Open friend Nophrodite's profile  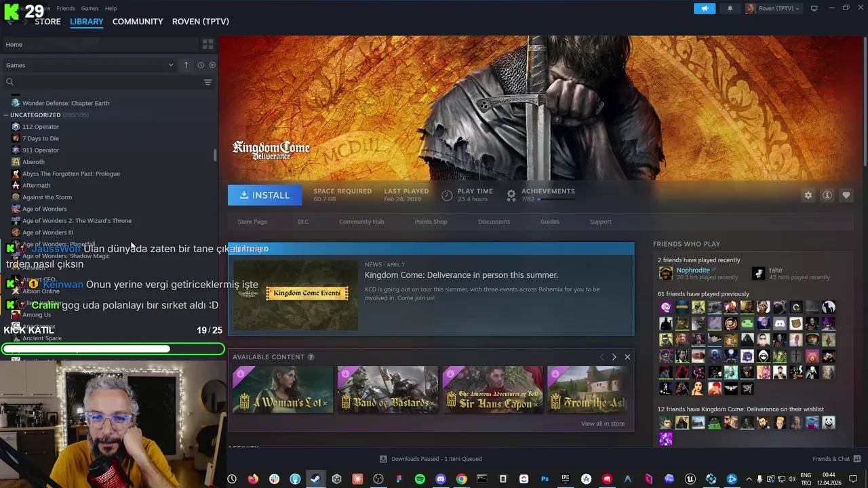tap(693, 270)
